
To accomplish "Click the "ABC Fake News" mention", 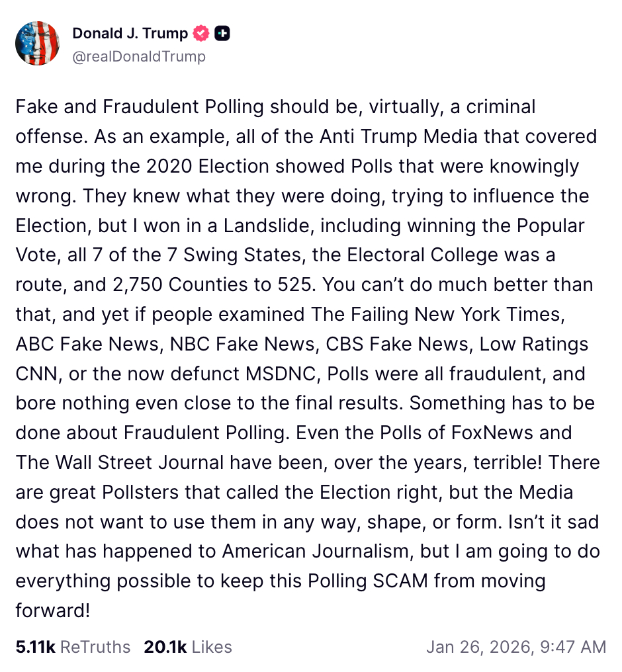I will (x=87, y=344).
